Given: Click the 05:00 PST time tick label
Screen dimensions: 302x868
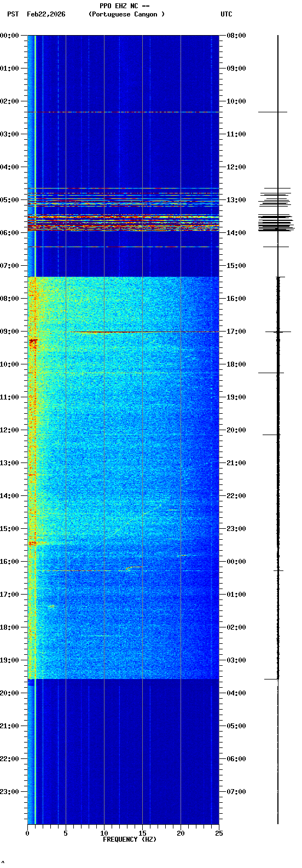Looking at the screenshot, I should (9, 200).
